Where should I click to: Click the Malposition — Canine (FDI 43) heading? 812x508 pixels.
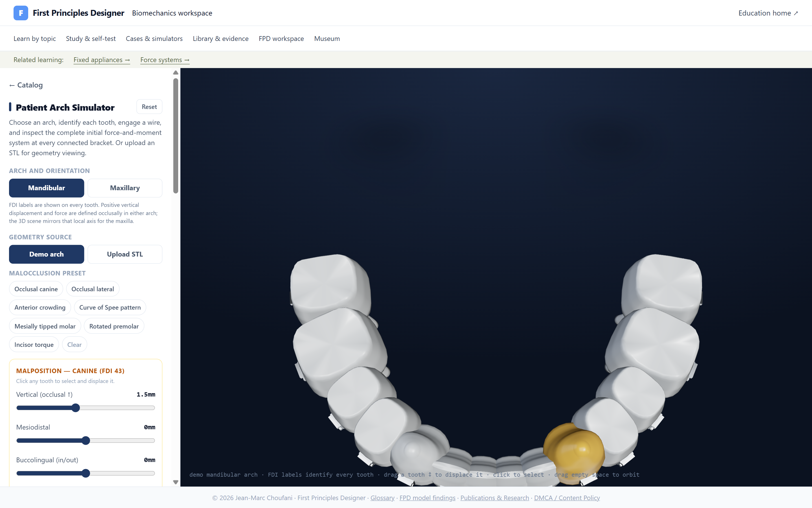pos(70,371)
